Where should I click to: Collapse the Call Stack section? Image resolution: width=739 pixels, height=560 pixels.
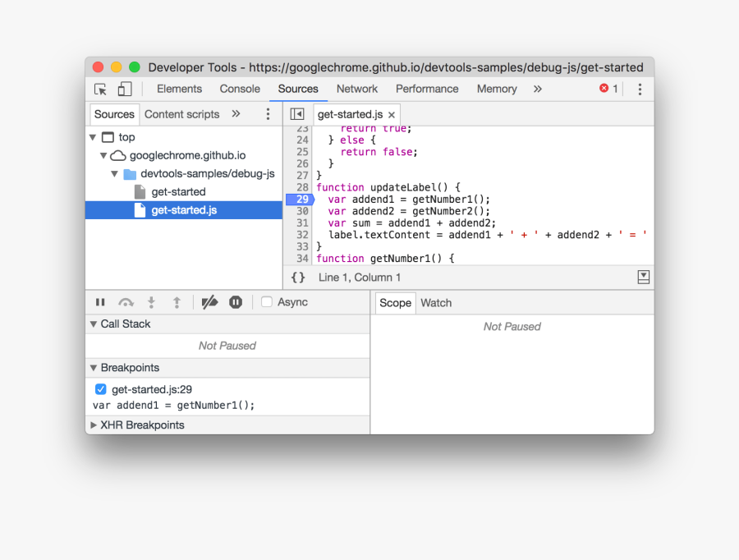93,324
